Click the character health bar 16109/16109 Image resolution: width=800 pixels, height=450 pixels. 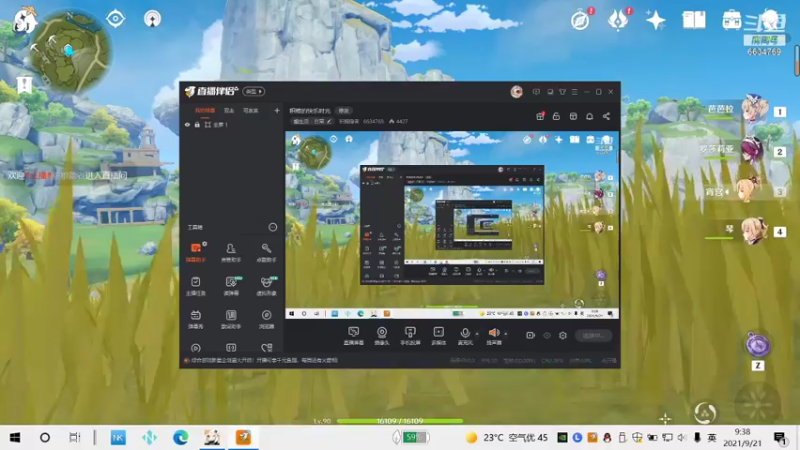coord(400,421)
